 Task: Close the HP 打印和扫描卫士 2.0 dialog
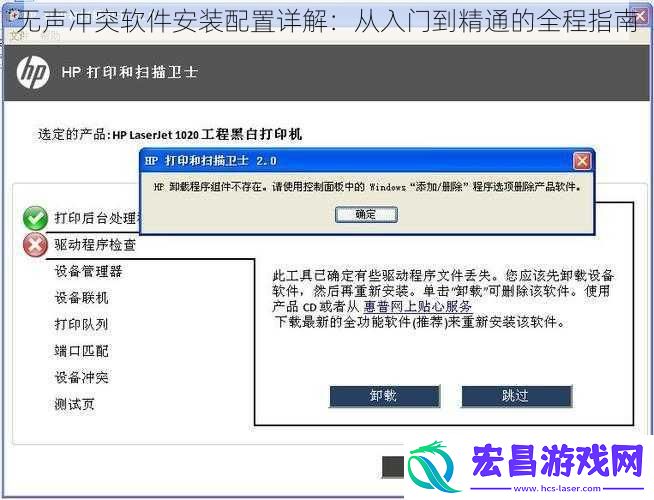582,161
